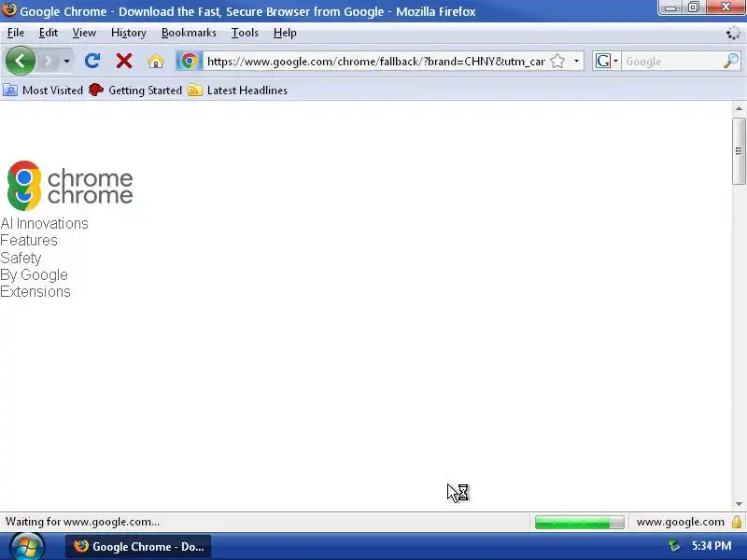
Task: Go back using the green back arrow
Action: click(x=20, y=61)
